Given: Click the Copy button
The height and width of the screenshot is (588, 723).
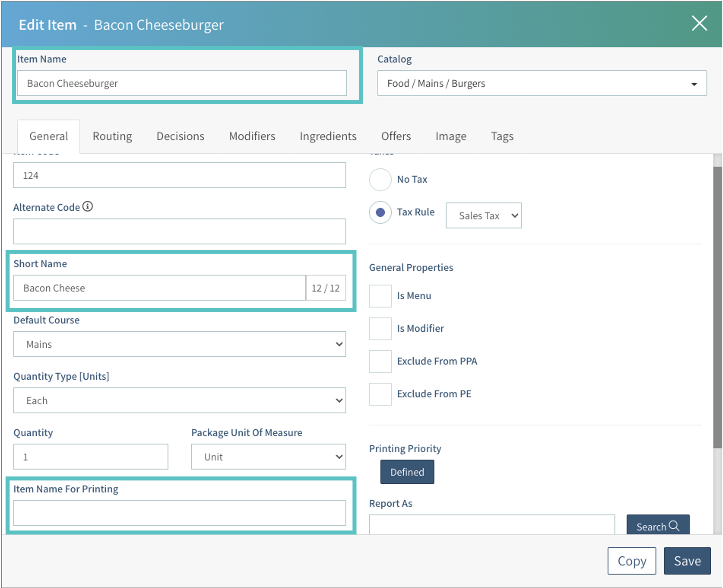Looking at the screenshot, I should pyautogui.click(x=632, y=561).
